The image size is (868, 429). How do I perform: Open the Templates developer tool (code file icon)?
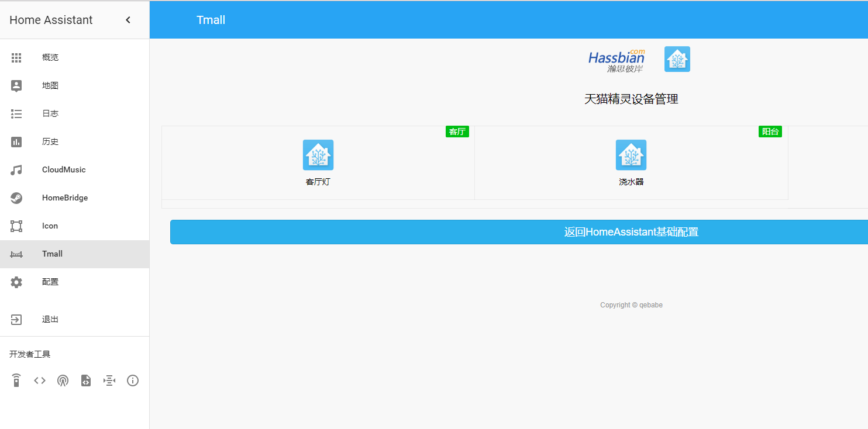pyautogui.click(x=86, y=380)
